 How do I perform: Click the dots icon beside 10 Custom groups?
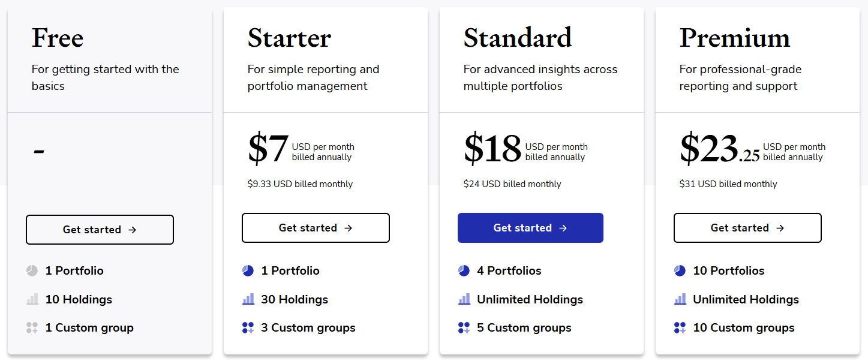(680, 327)
